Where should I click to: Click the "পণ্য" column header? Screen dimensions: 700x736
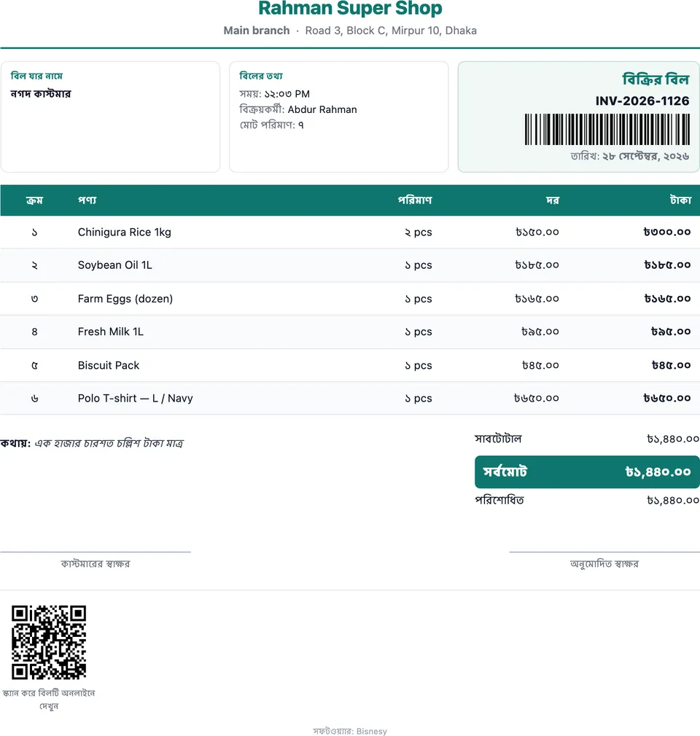pyautogui.click(x=87, y=200)
